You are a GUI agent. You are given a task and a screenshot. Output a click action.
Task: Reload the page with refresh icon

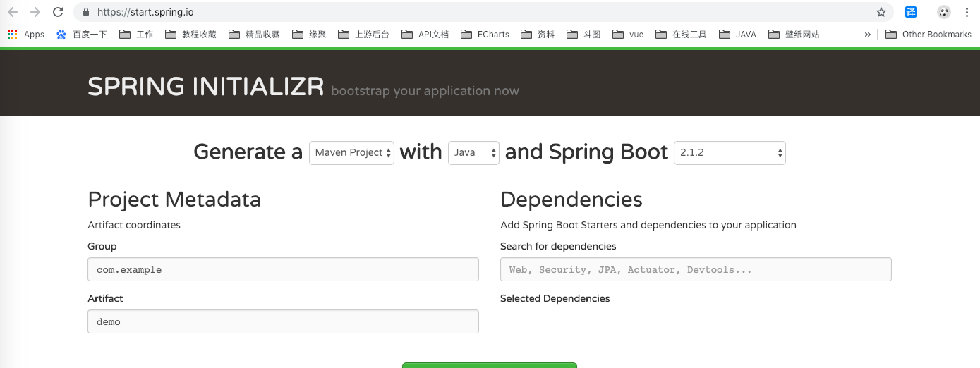(59, 12)
